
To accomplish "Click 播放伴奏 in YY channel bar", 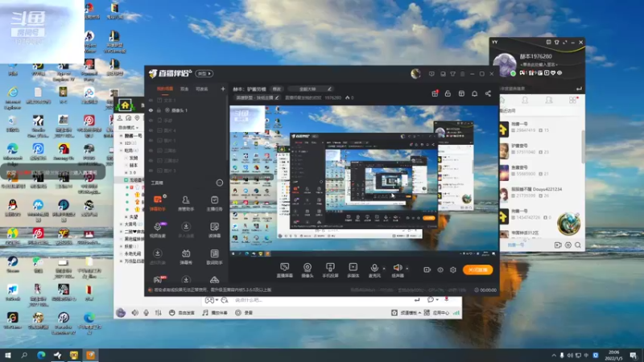I will 215,313.
